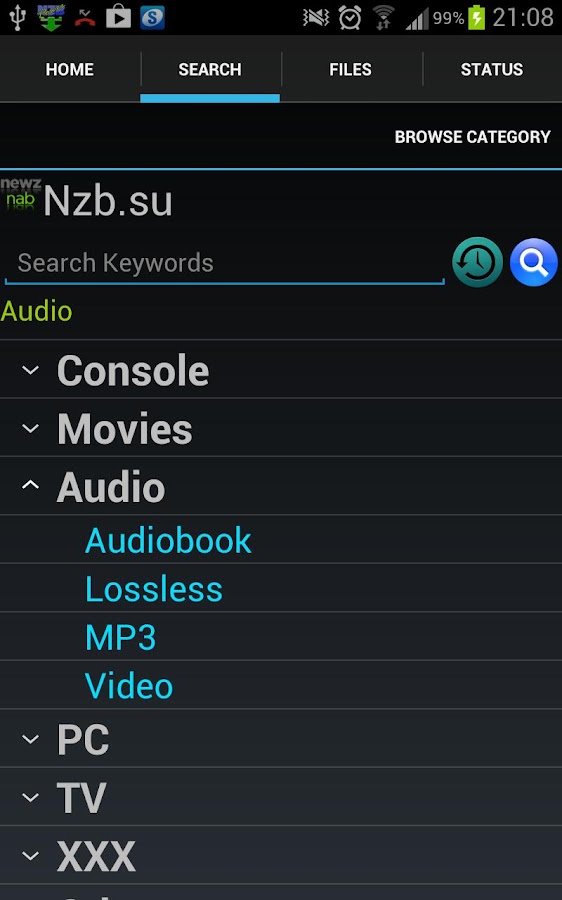
Task: Open the STATUS tab
Action: tap(492, 69)
